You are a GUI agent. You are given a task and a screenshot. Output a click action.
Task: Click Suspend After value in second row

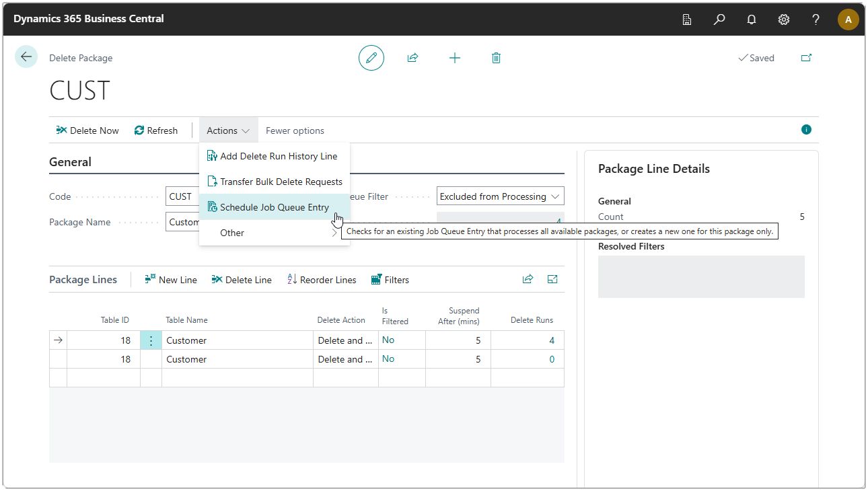tap(458, 359)
